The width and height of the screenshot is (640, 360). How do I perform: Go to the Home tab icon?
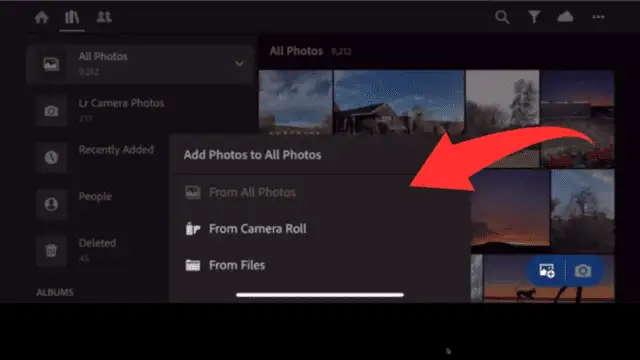click(x=42, y=17)
